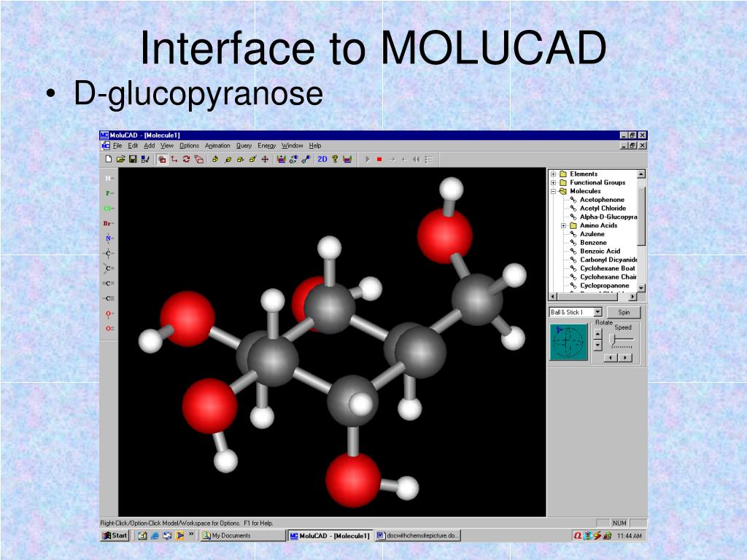Click the first yellow box rotate icon
The image size is (747, 560).
215,159
